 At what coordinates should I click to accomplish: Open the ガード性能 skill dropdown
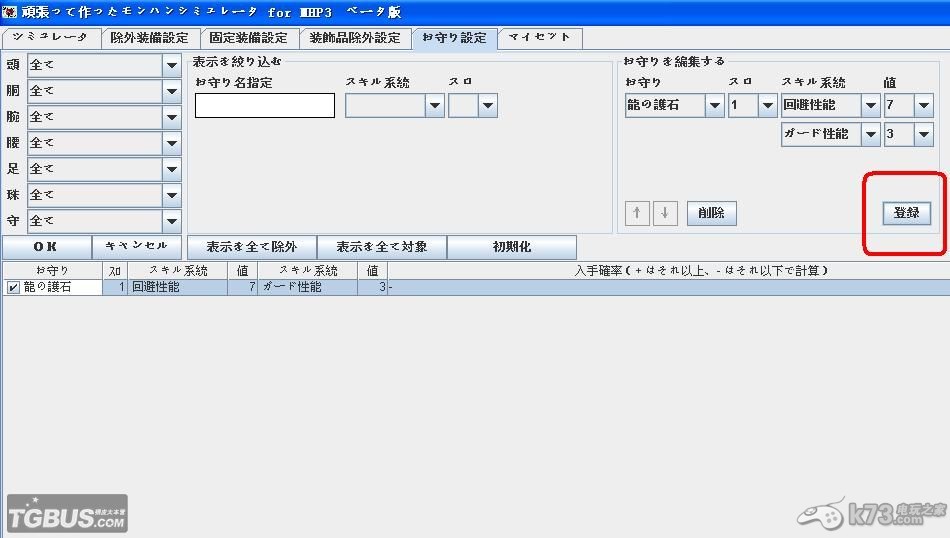coord(870,134)
